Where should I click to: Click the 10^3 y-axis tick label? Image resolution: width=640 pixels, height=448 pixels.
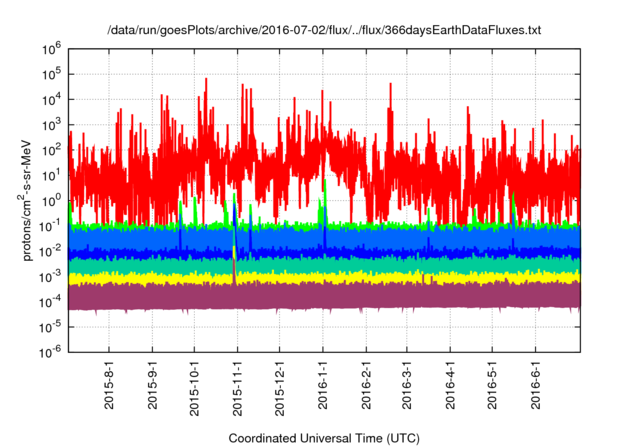[x=51, y=125]
